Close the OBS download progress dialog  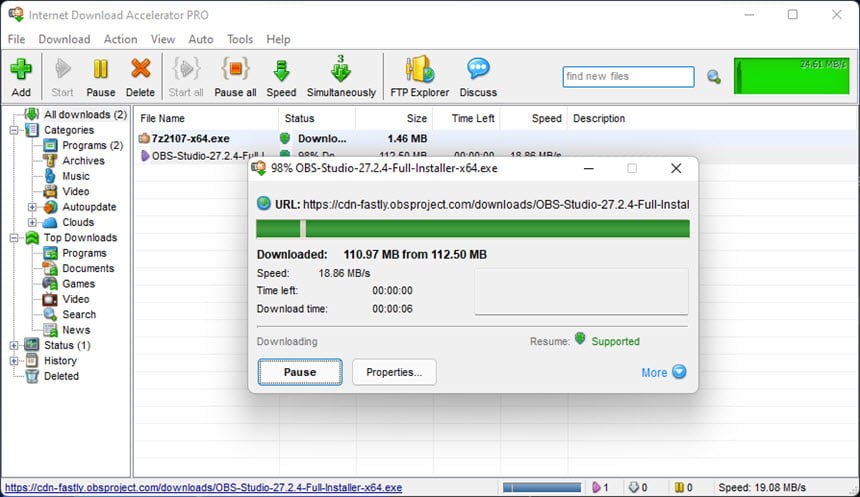click(676, 168)
